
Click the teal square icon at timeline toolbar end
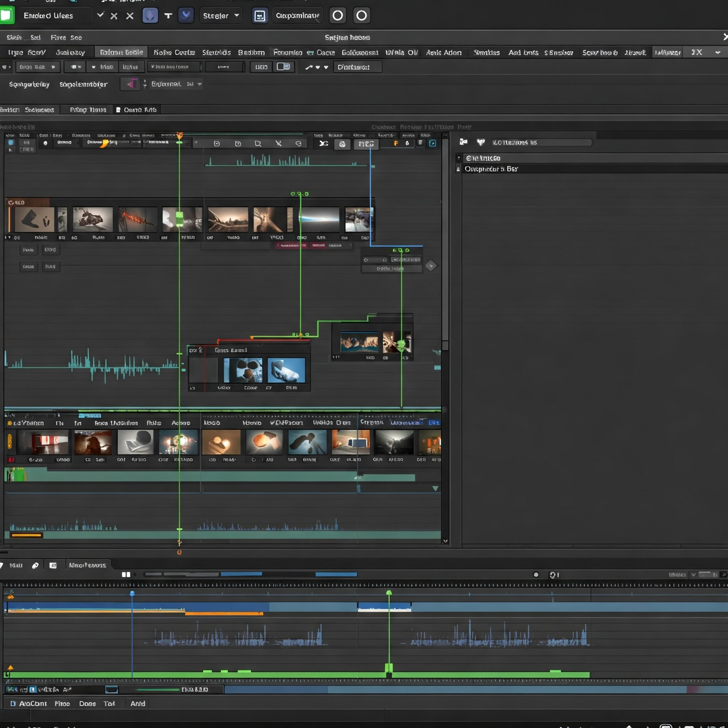click(x=433, y=143)
